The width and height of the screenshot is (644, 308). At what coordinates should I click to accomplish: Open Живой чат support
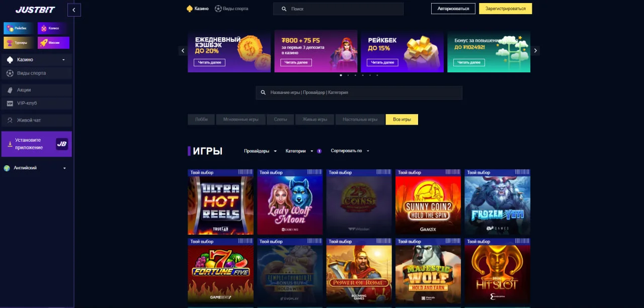pyautogui.click(x=36, y=120)
